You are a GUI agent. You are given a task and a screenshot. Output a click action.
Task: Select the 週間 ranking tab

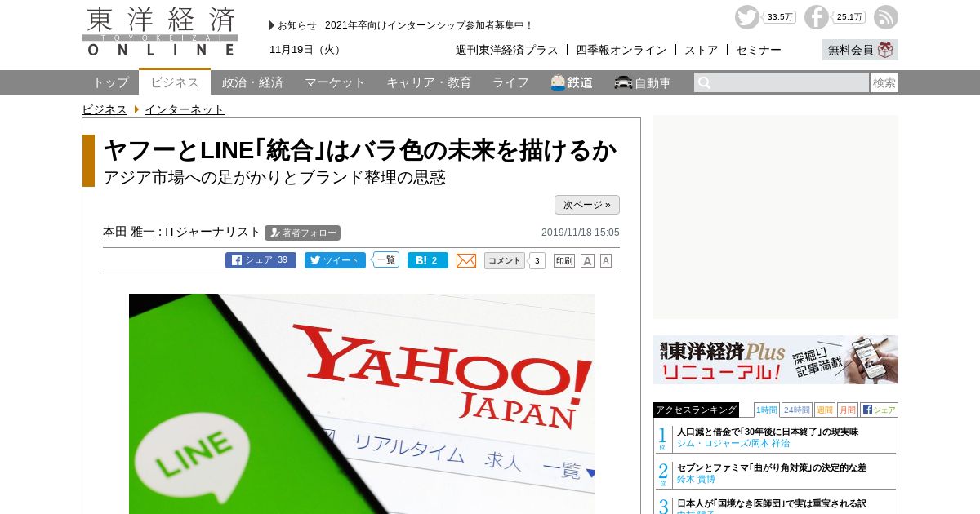(825, 410)
